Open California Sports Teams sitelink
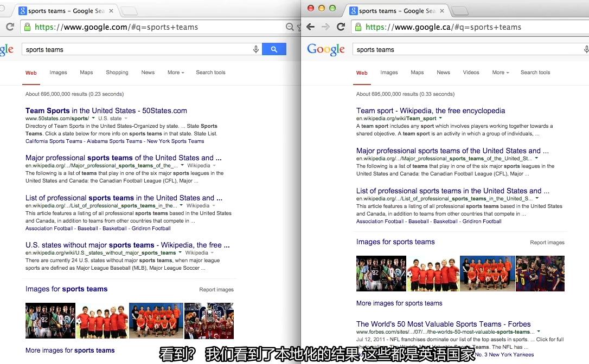 click(x=54, y=141)
